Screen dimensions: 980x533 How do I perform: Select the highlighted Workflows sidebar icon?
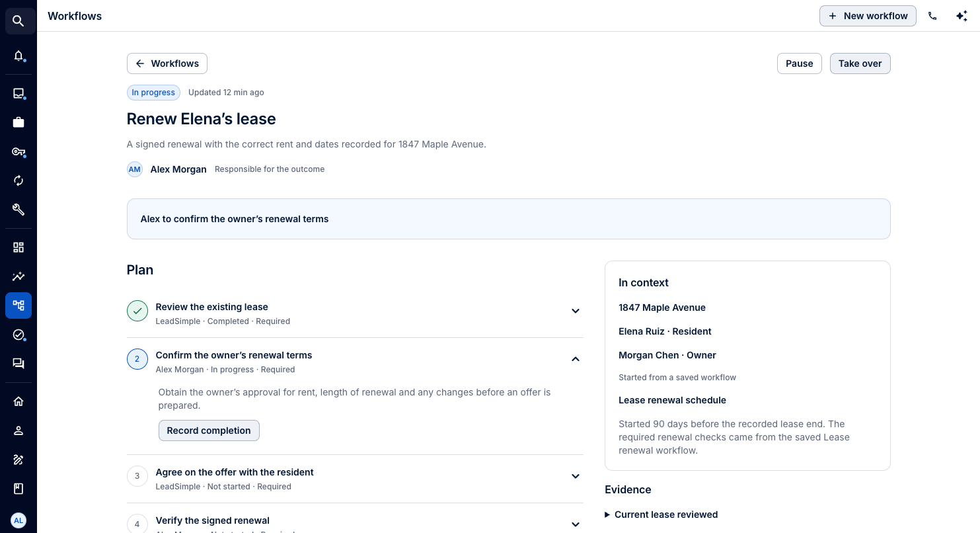[19, 306]
